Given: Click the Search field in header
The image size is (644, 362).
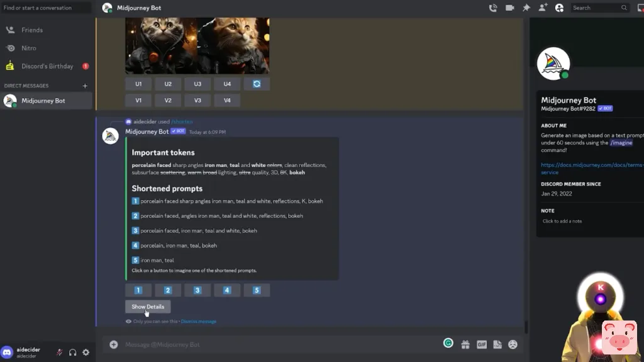Looking at the screenshot, I should [x=599, y=8].
